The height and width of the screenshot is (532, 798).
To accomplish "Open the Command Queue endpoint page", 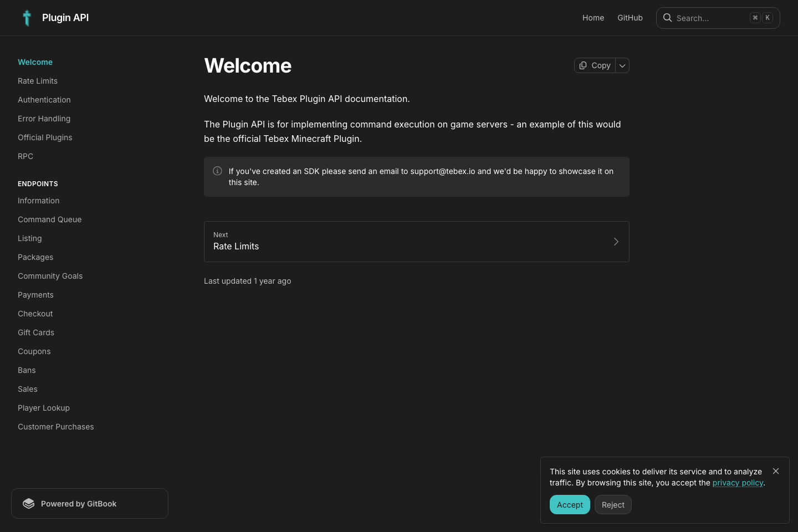I will (x=49, y=219).
